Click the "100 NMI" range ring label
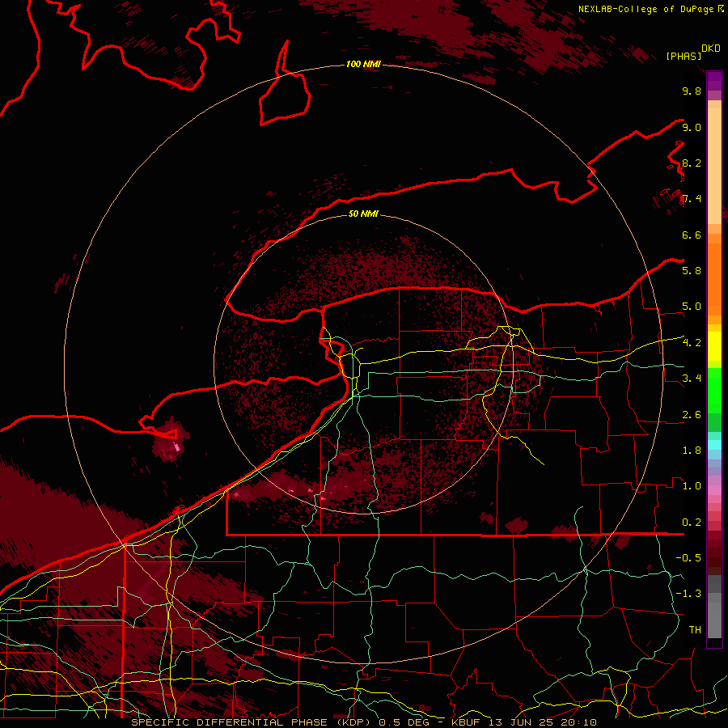Screen dimensions: 728x728 pos(363,64)
